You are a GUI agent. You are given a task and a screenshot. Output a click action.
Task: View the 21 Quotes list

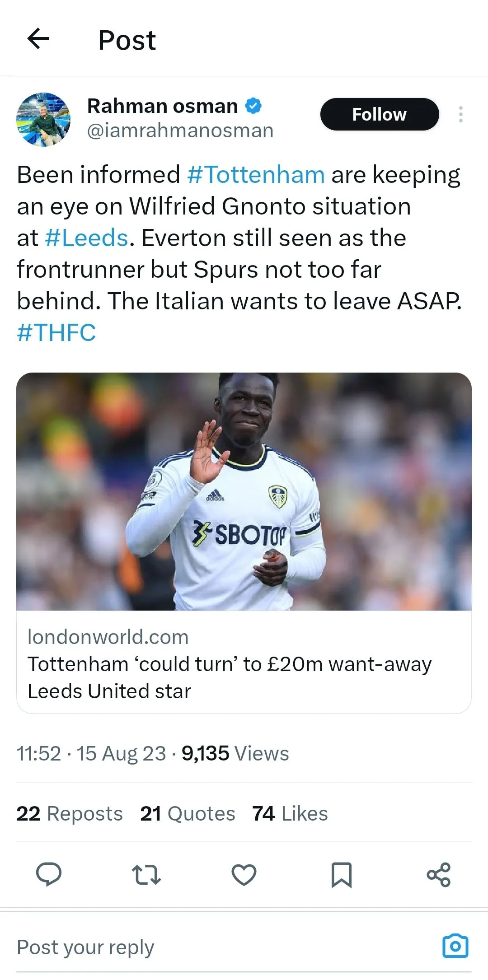(188, 813)
